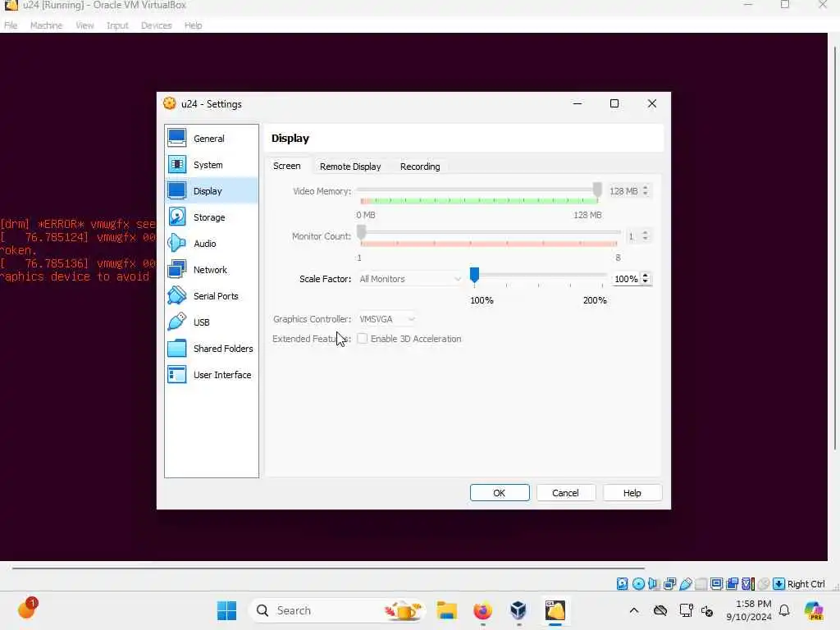The image size is (840, 630).
Task: Open the USB settings category
Action: [212, 322]
